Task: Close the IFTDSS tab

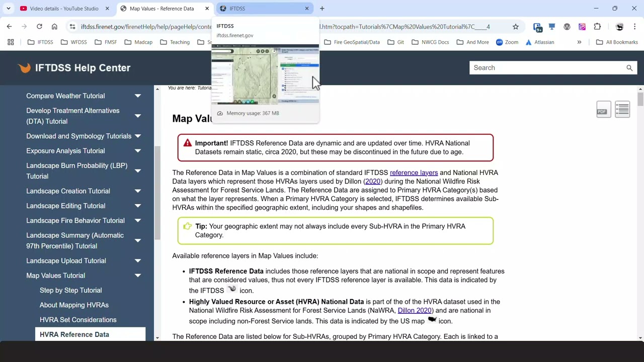Action: pos(307,9)
